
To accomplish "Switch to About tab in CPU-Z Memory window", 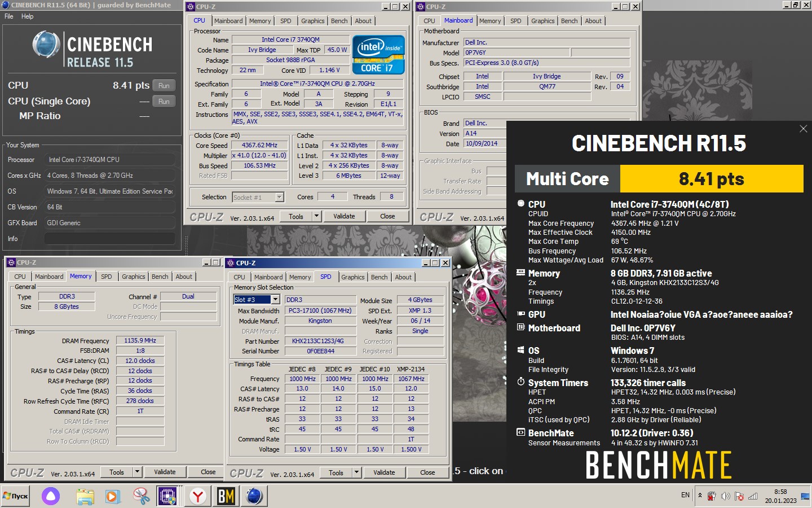I will pyautogui.click(x=184, y=277).
